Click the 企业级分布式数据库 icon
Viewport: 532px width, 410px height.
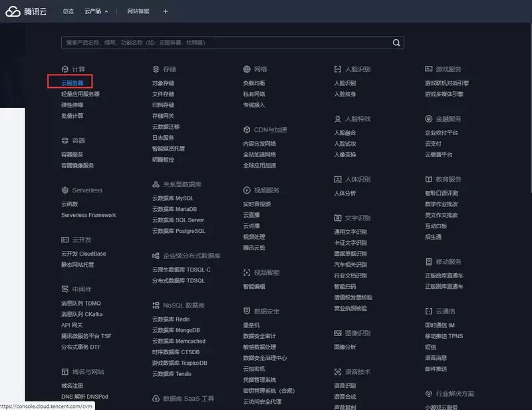coord(156,256)
